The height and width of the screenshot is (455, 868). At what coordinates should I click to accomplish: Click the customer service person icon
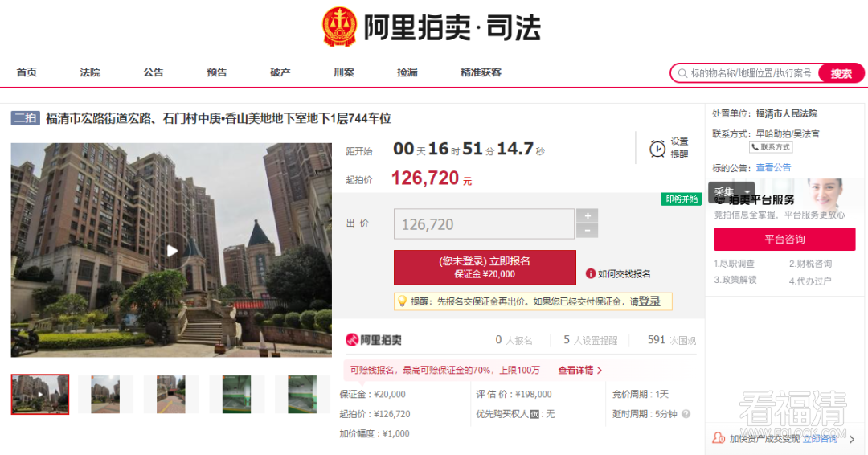719,438
